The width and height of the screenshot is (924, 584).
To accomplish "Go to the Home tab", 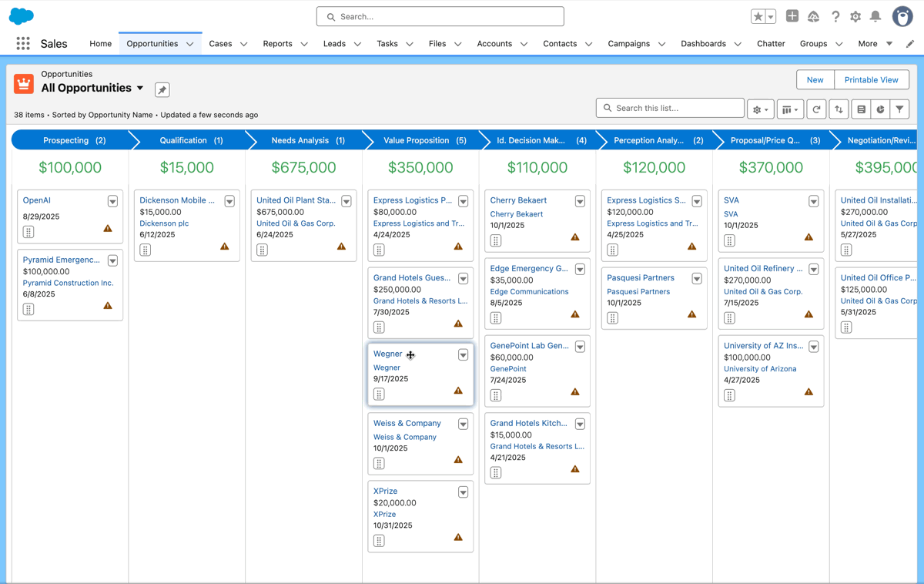I will 100,44.
